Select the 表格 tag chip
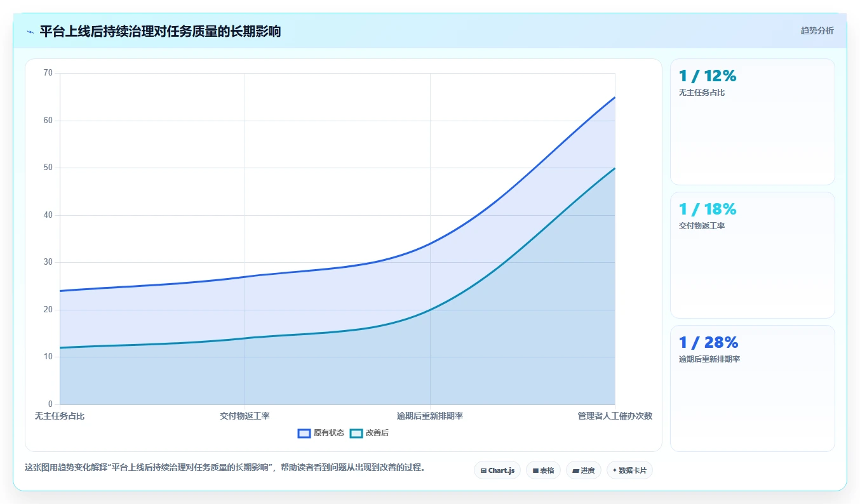 pos(543,470)
